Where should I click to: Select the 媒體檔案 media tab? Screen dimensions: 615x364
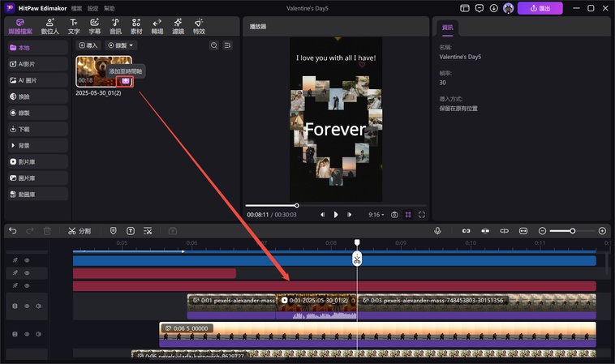click(20, 26)
